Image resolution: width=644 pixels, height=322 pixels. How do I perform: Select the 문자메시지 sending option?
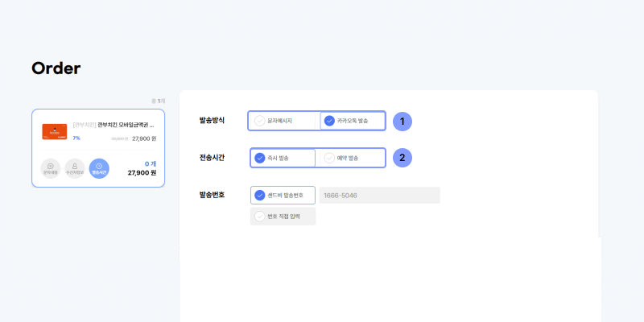[283, 121]
